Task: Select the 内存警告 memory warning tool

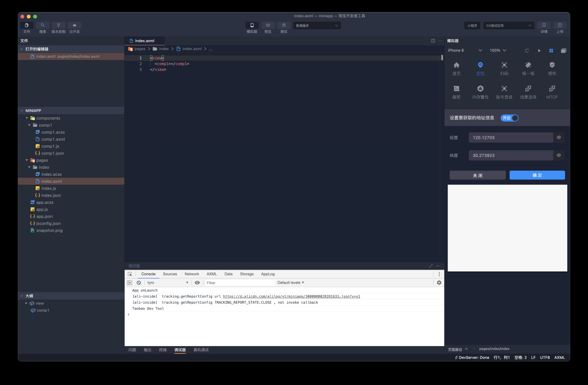Action: pyautogui.click(x=480, y=92)
